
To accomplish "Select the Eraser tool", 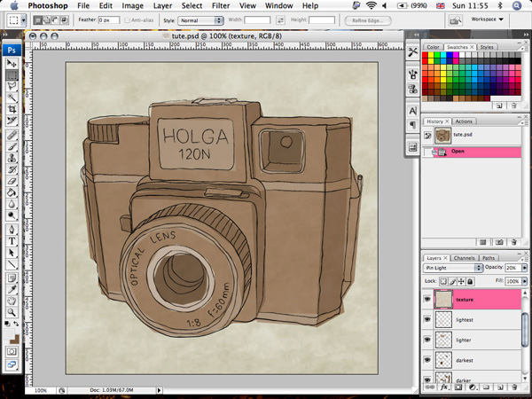I will click(x=12, y=181).
